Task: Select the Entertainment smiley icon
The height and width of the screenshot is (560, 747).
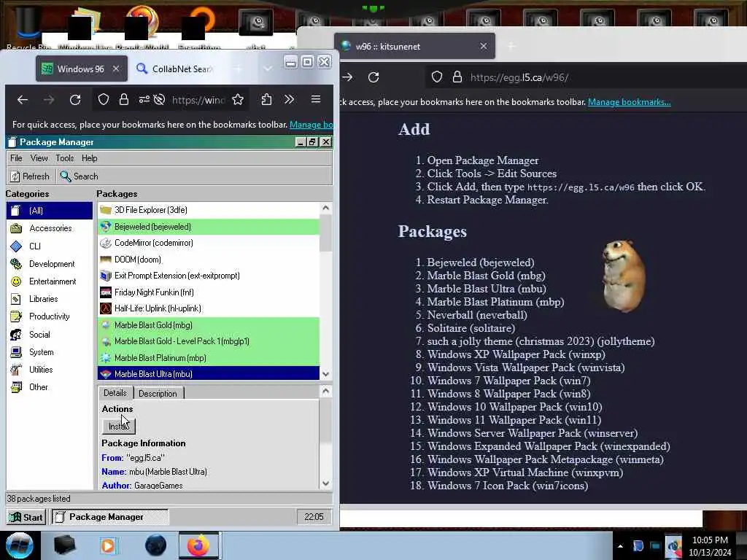Action: pyautogui.click(x=16, y=281)
